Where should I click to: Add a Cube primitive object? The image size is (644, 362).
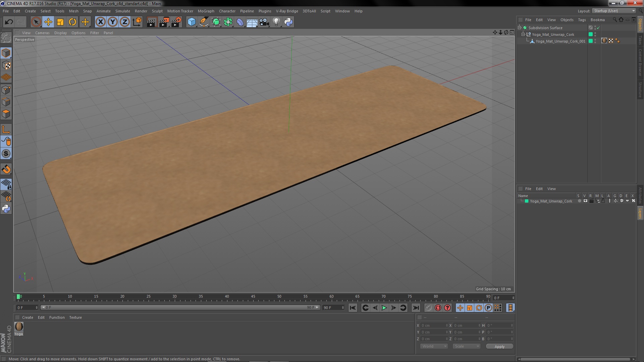pyautogui.click(x=192, y=22)
